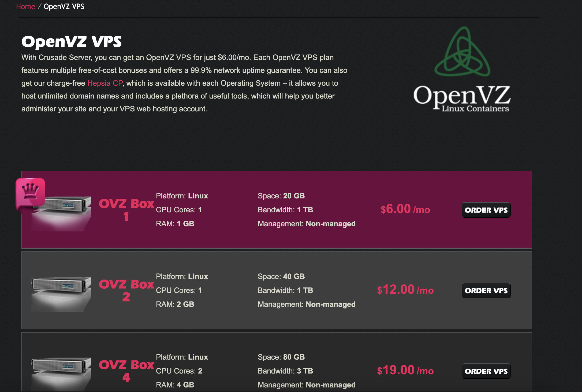Select 'RAM: 1 GB' text
Screen dimensions: 582x392
coord(175,224)
